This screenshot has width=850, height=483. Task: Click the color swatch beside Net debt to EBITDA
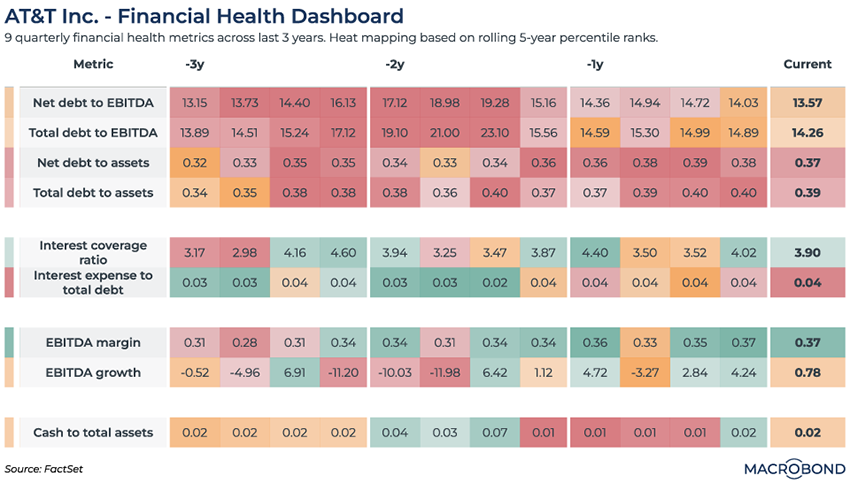[9, 102]
